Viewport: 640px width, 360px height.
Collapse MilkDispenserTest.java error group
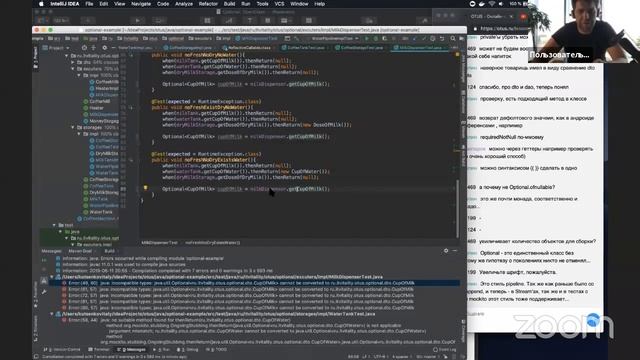tap(52, 277)
